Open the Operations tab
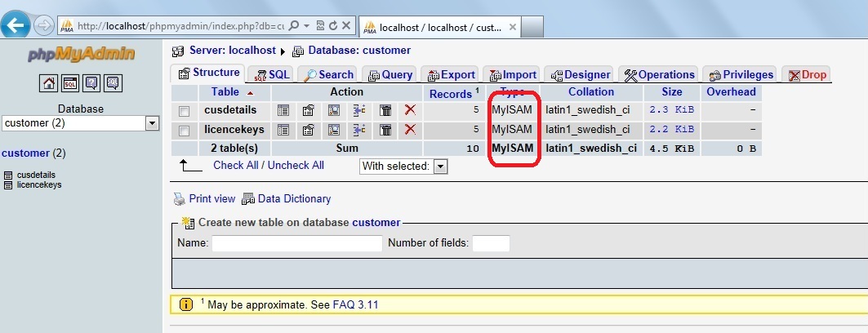Viewport: 868px width, 333px height. (x=659, y=74)
